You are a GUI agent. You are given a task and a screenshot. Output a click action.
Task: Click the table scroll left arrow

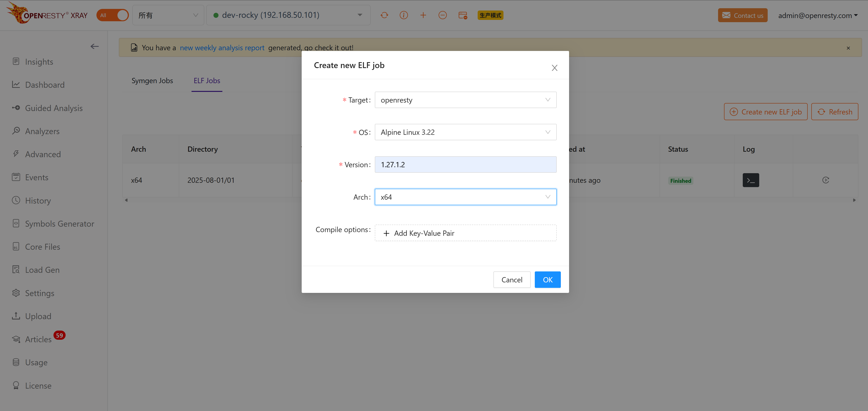[x=126, y=200]
